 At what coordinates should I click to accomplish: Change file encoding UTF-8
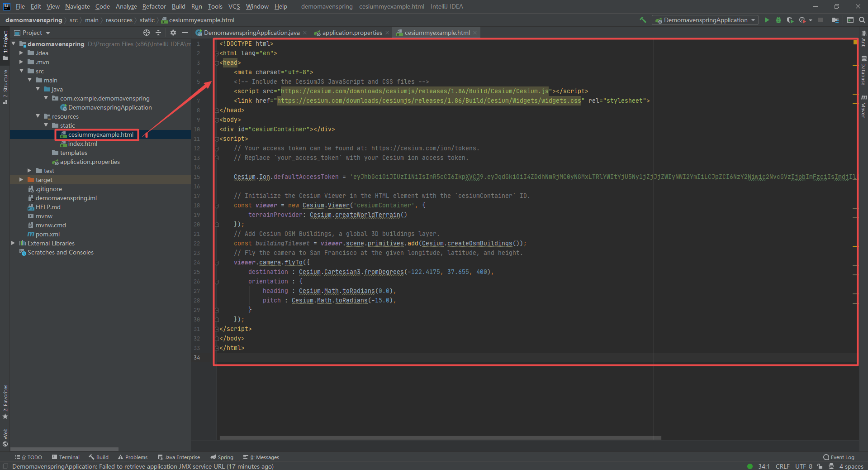point(804,466)
